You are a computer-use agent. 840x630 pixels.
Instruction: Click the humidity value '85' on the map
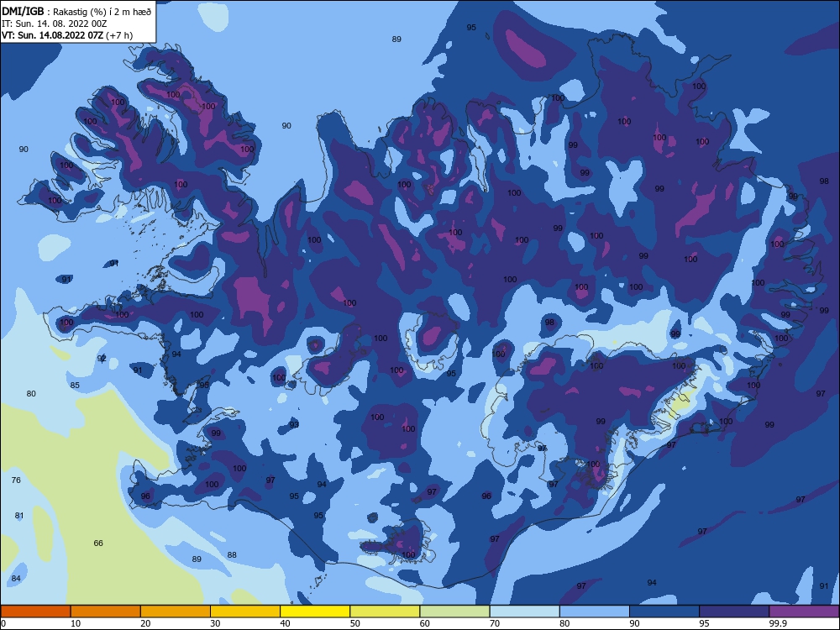pos(75,386)
